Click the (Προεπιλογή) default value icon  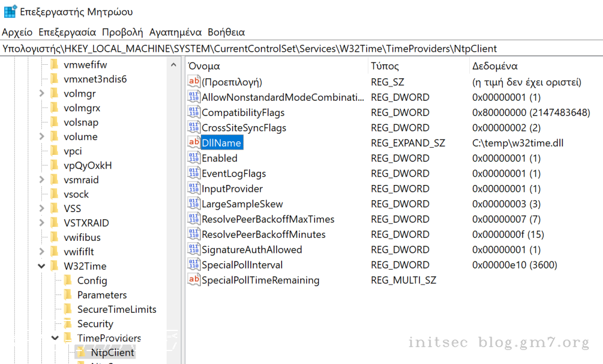point(194,81)
